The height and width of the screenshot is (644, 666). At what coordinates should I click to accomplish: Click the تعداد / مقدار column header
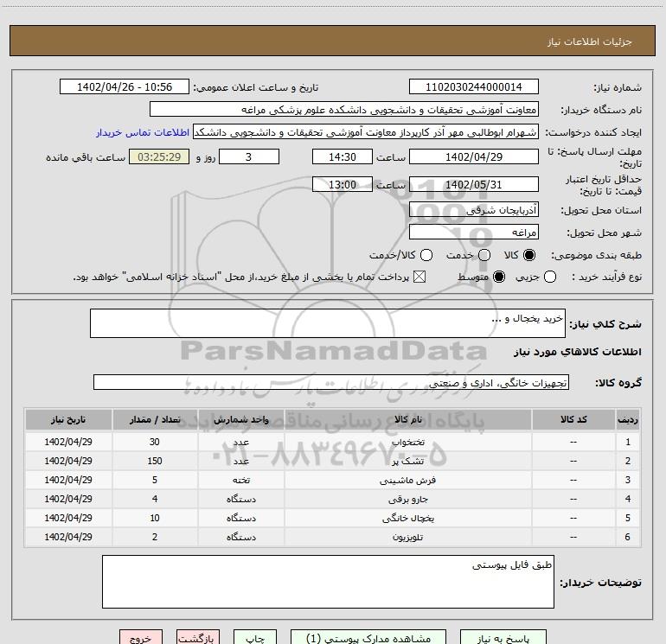pyautogui.click(x=155, y=419)
